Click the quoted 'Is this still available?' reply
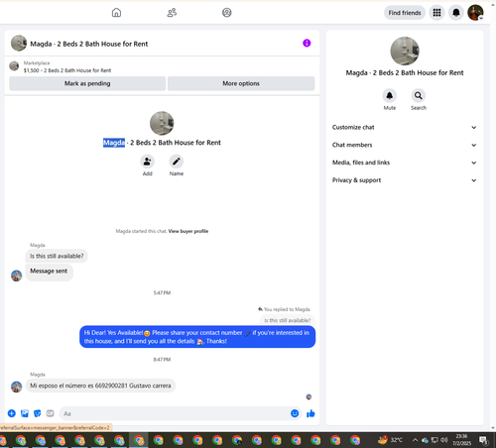This screenshot has height=448, width=496. (x=288, y=320)
